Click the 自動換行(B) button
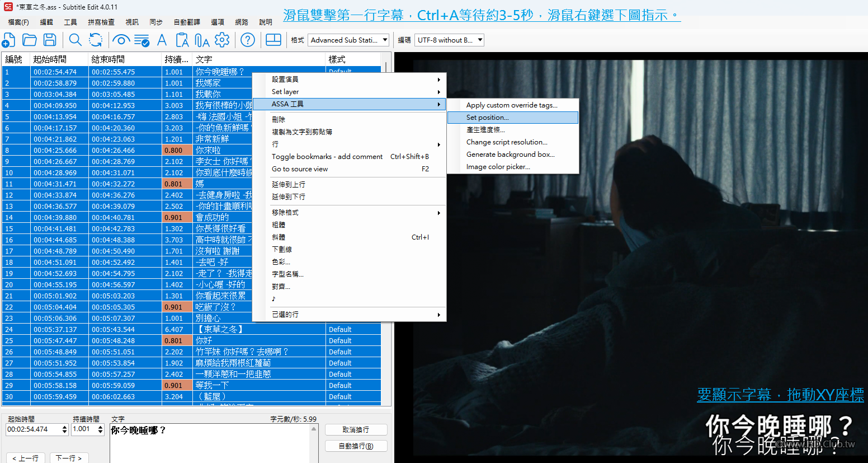 pos(356,446)
